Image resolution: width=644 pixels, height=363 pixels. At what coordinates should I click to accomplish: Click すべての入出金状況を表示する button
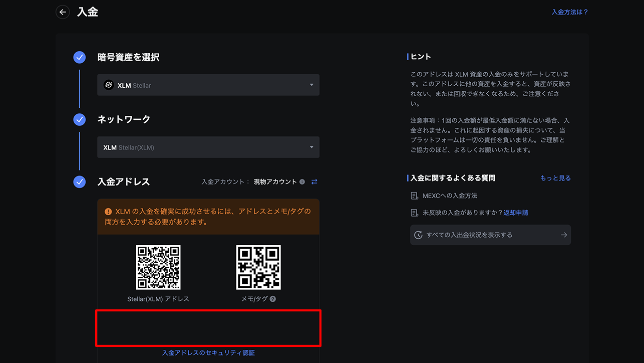[x=490, y=235]
